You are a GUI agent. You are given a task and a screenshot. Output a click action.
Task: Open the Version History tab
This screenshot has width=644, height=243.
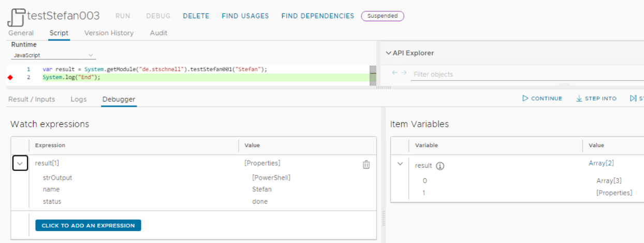pos(109,33)
